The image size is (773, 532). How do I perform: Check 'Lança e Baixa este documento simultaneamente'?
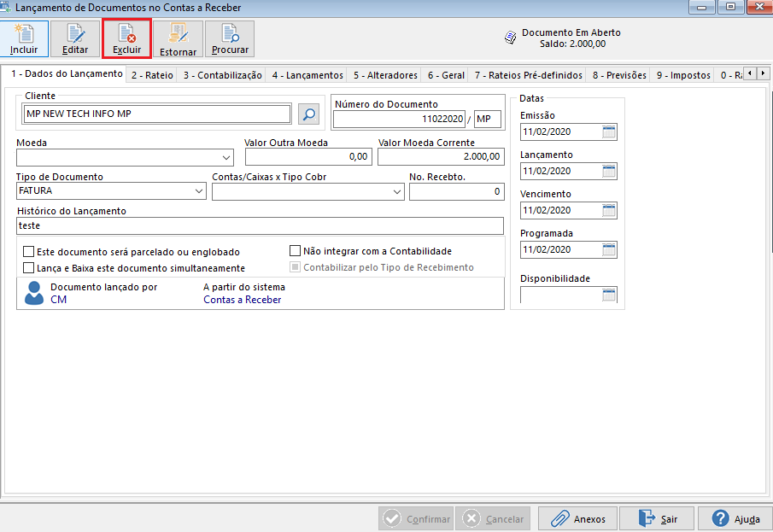coord(28,268)
